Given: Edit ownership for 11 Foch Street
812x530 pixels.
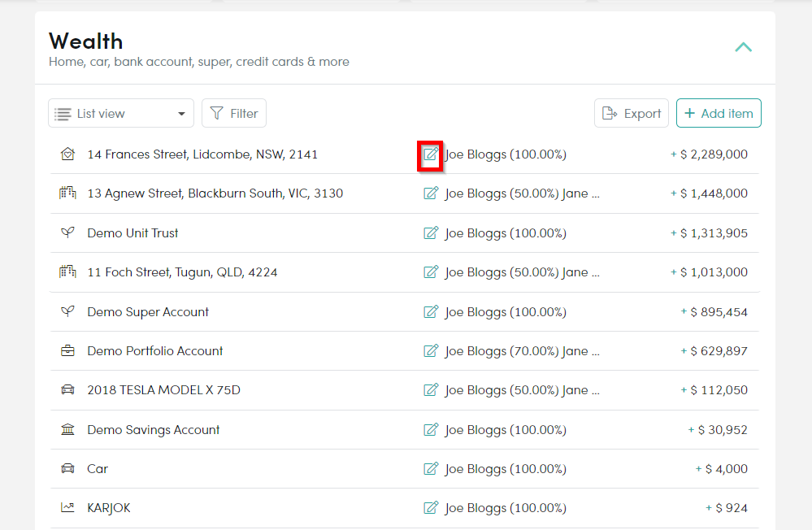Looking at the screenshot, I should (x=431, y=272).
